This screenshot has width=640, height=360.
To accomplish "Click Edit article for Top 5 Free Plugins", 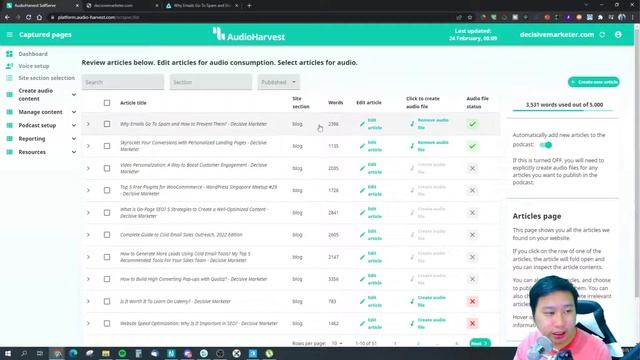I will [x=374, y=191].
